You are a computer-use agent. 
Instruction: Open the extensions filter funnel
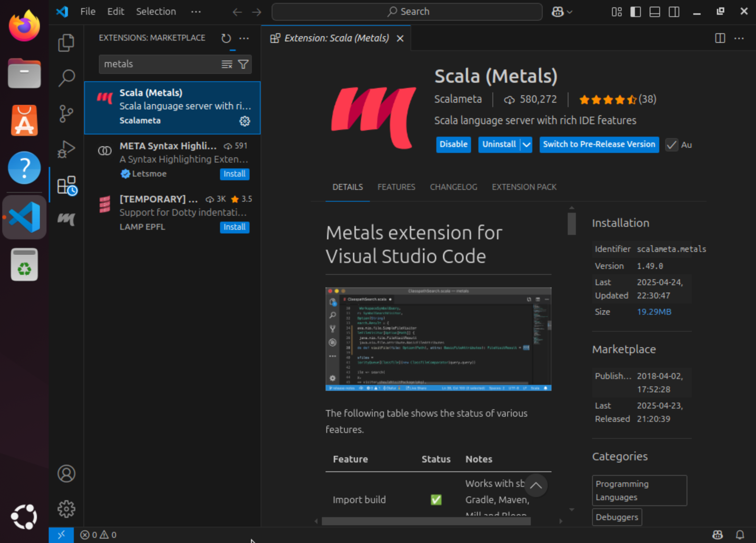243,64
